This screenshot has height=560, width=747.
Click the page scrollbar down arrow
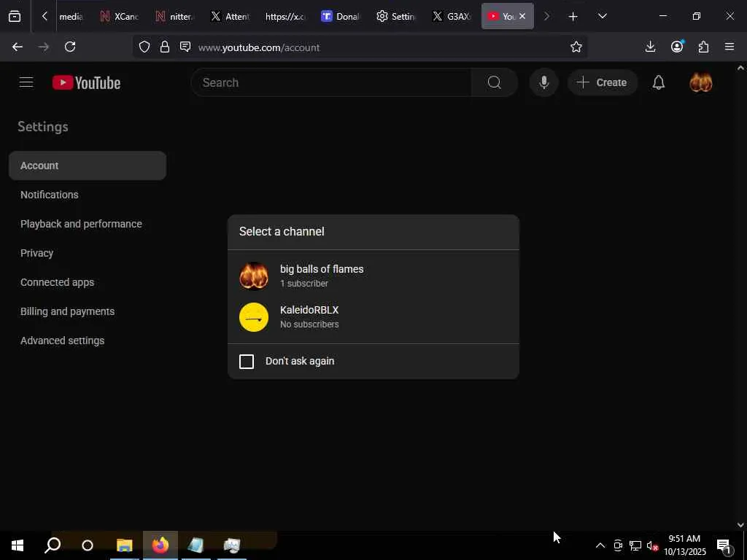pos(740,524)
